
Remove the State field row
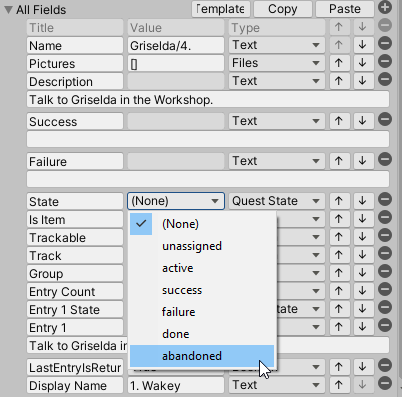tap(385, 200)
